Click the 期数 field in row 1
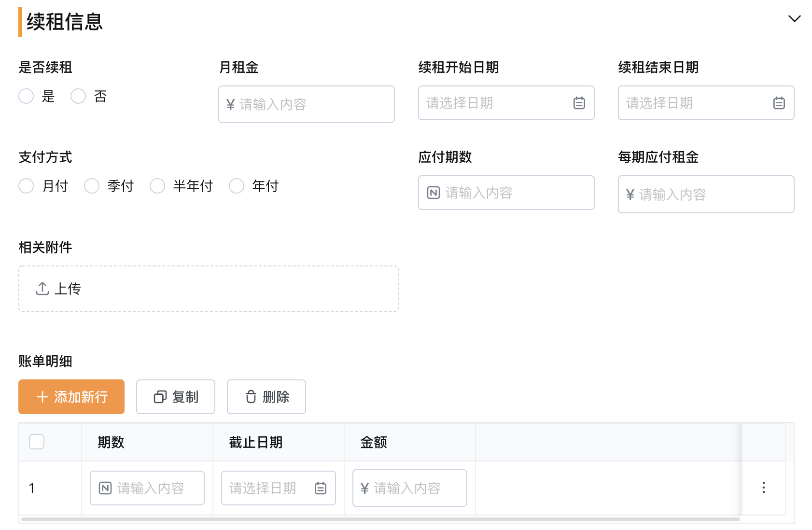Viewport: 812px width, 530px height. click(x=147, y=488)
